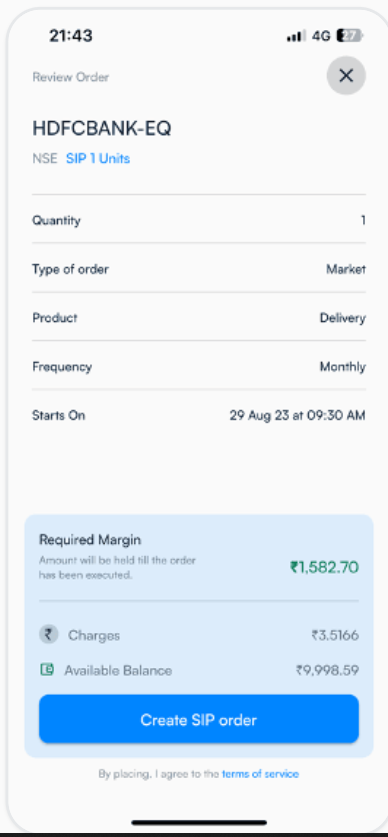Tap the Frequency Monthly value

click(343, 367)
